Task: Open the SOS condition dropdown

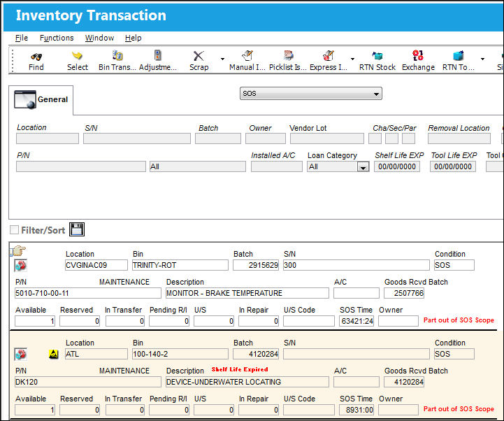Action: pyautogui.click(x=311, y=94)
